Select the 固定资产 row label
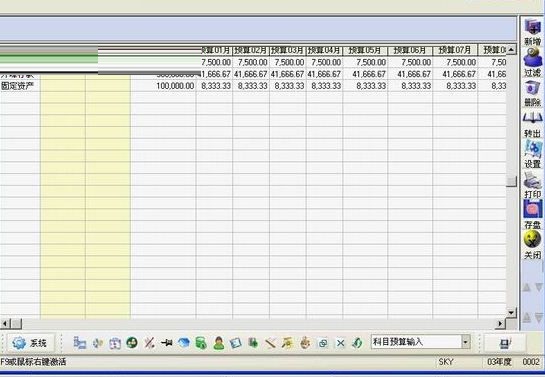545x377 pixels. coord(17,86)
